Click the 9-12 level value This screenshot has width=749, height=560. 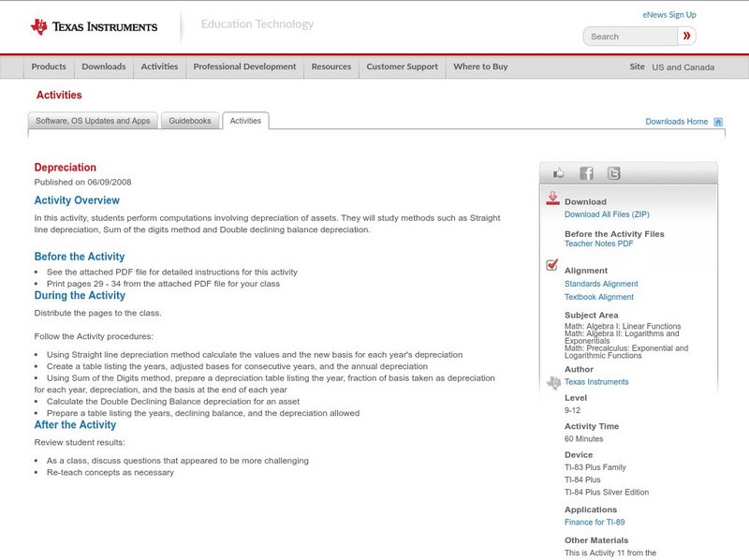[572, 410]
